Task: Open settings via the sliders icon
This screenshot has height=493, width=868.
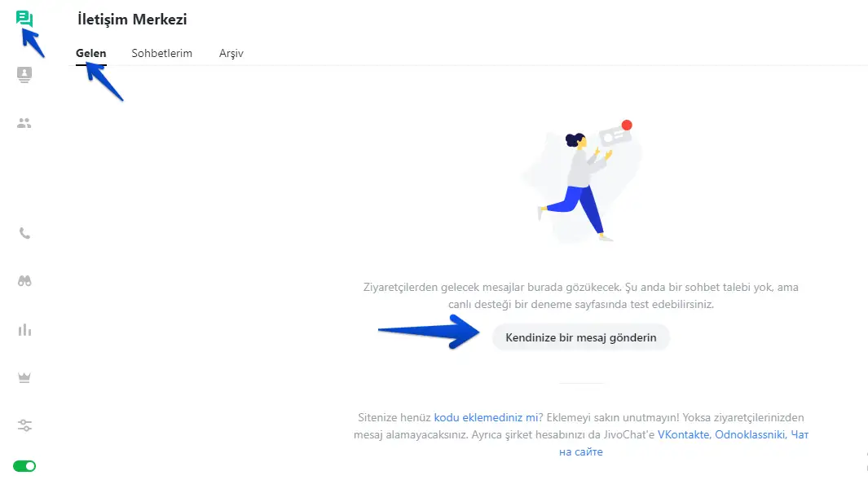Action: (24, 425)
